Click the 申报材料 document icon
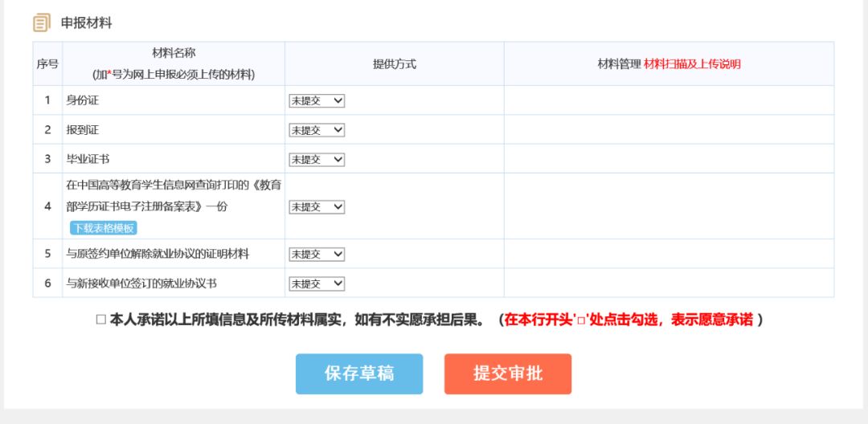This screenshot has height=424, width=868. [x=42, y=22]
